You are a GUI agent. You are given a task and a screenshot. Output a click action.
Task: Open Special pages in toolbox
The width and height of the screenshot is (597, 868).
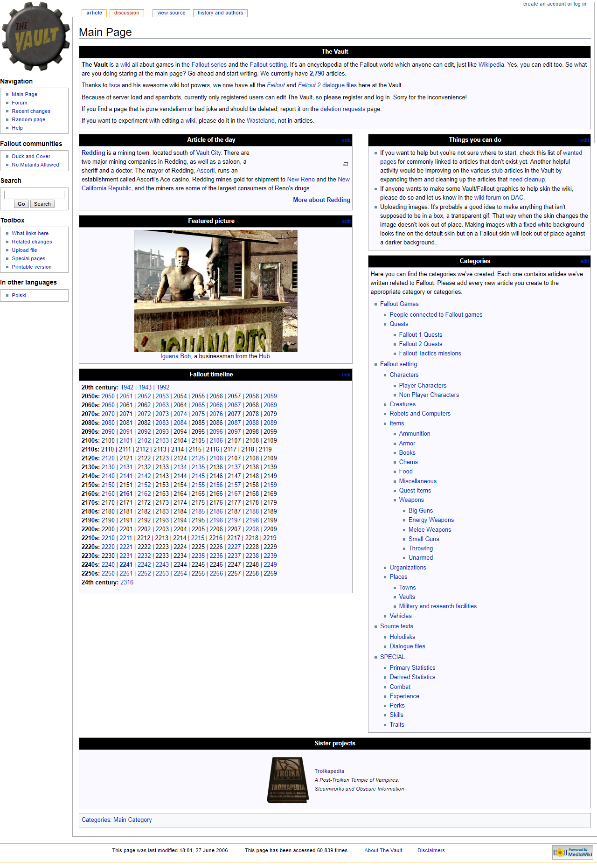point(28,258)
